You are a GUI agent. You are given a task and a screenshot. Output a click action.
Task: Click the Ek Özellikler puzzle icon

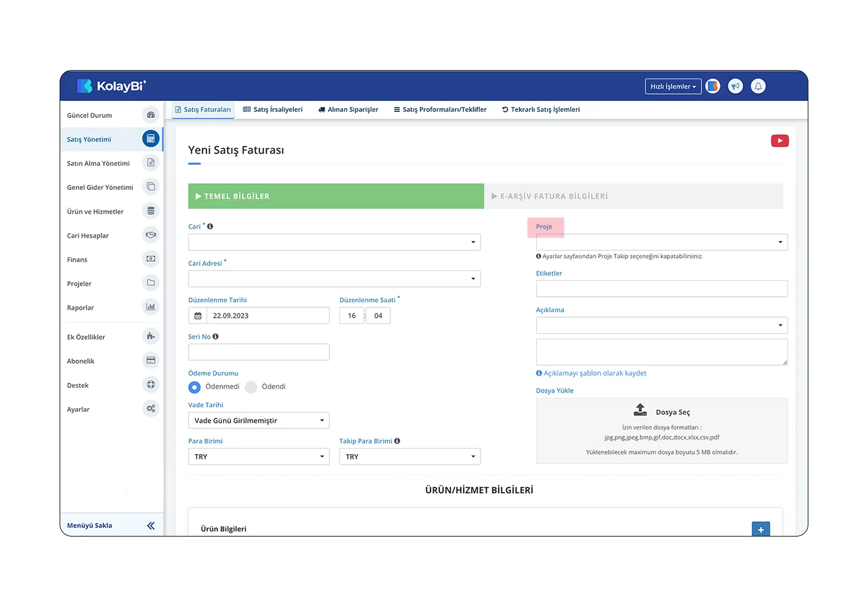pos(151,336)
